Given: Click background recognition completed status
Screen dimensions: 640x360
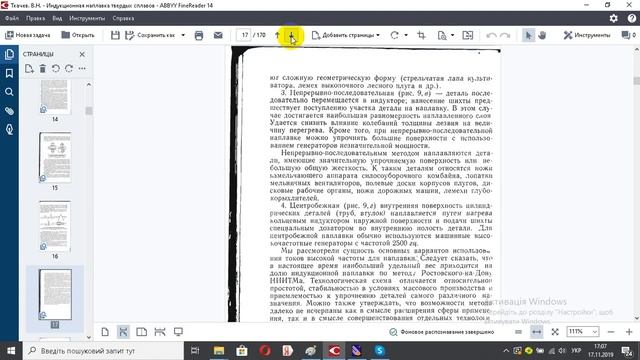Looking at the screenshot, I should tap(441, 332).
